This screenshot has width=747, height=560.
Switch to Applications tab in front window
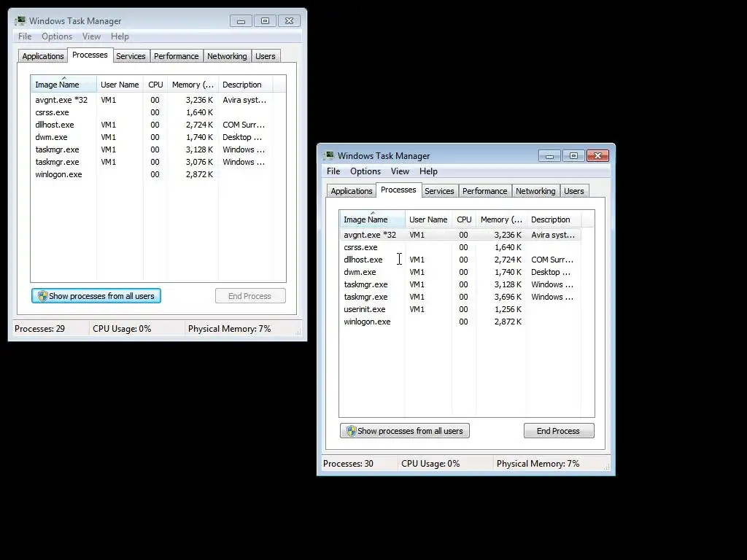tap(352, 191)
